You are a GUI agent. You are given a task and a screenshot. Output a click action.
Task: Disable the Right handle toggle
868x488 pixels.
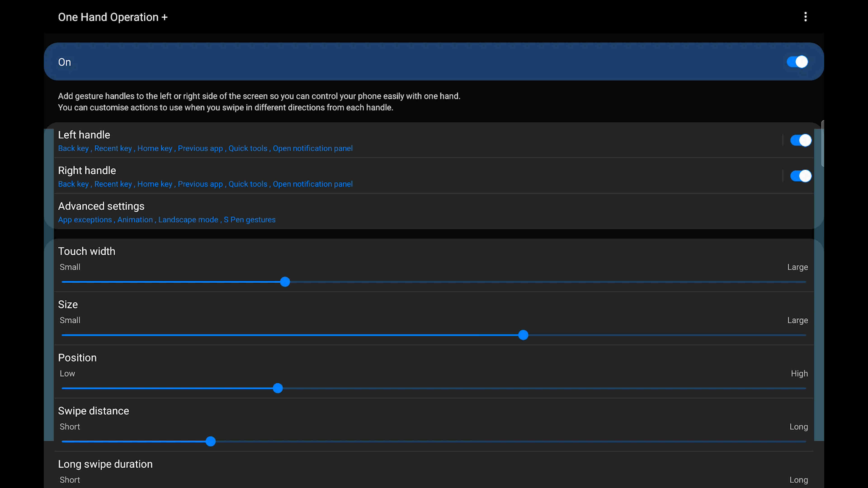click(x=801, y=176)
